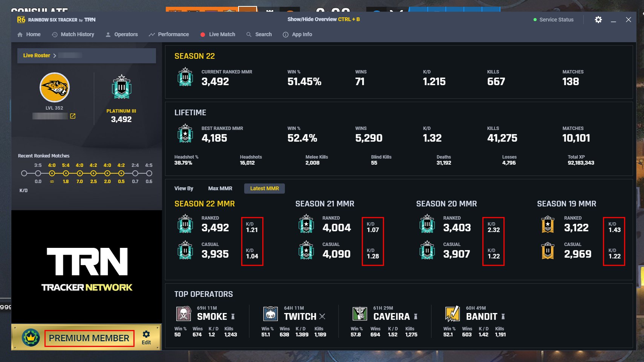Screen dimensions: 644x362
Task: Click the Service Status link
Action: pyautogui.click(x=556, y=20)
